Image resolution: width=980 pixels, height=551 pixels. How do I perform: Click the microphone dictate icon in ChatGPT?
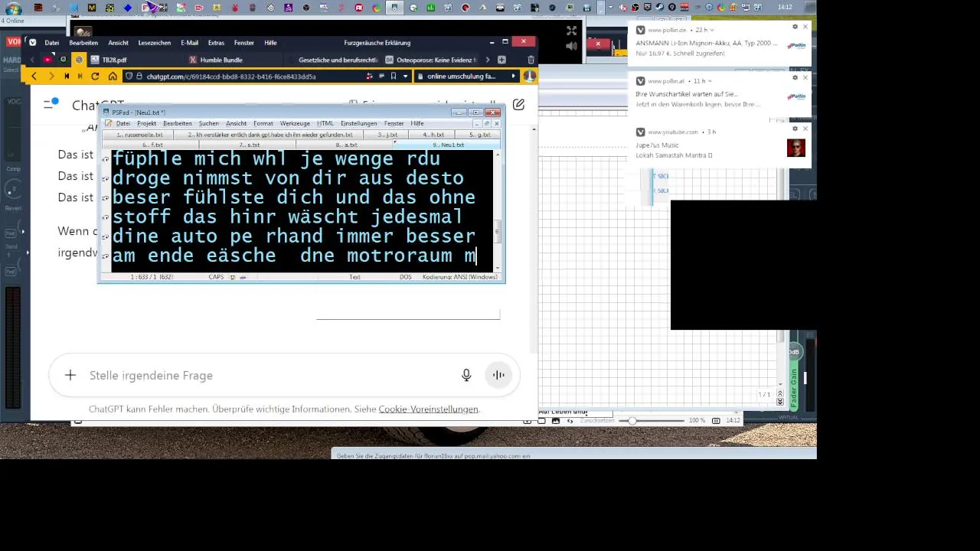(466, 375)
